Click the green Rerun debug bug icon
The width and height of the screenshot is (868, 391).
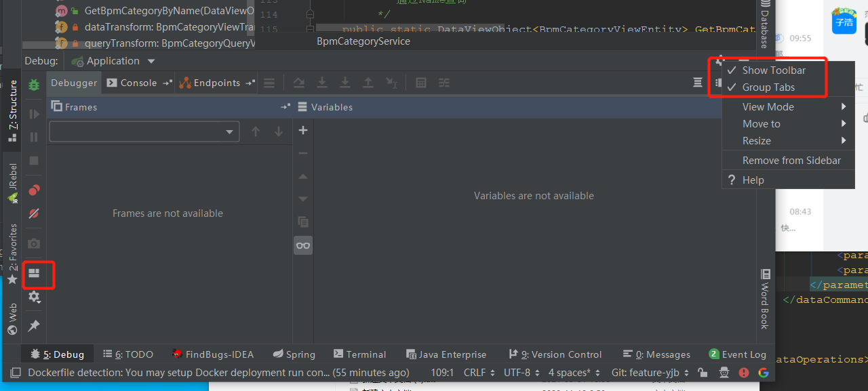pos(34,85)
